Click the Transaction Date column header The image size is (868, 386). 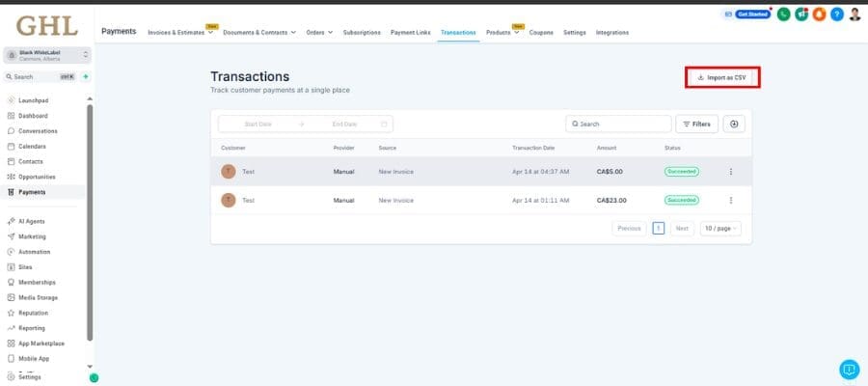533,148
